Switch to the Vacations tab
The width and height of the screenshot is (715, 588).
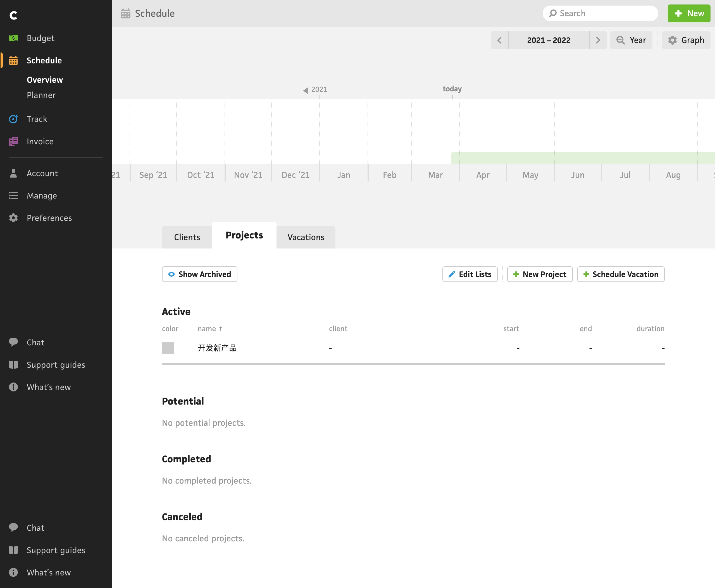(x=306, y=237)
